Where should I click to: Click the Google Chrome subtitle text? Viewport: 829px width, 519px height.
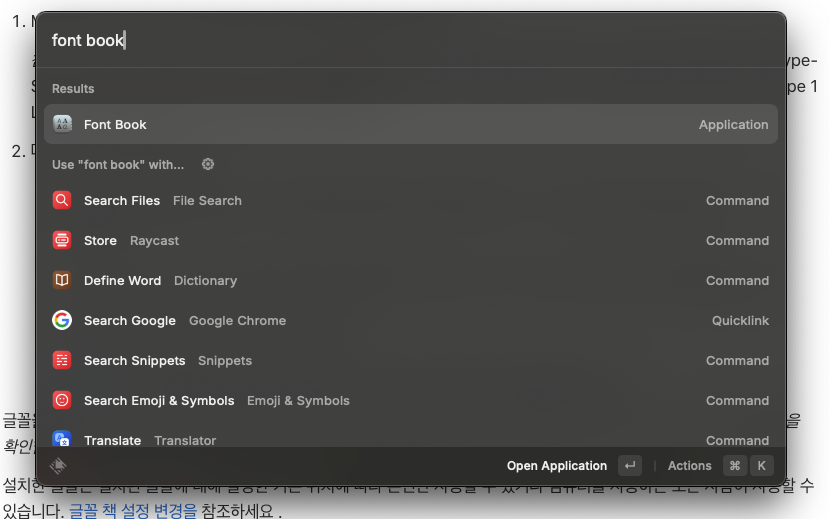coord(237,321)
